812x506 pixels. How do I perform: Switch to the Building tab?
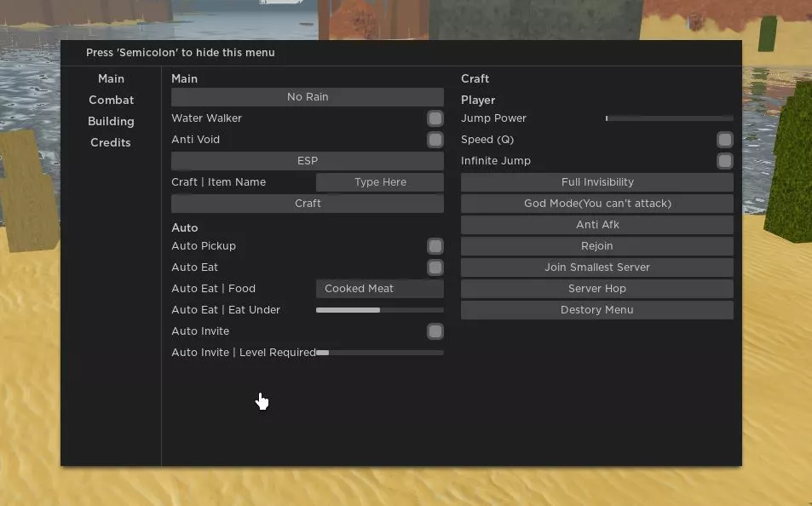click(111, 121)
